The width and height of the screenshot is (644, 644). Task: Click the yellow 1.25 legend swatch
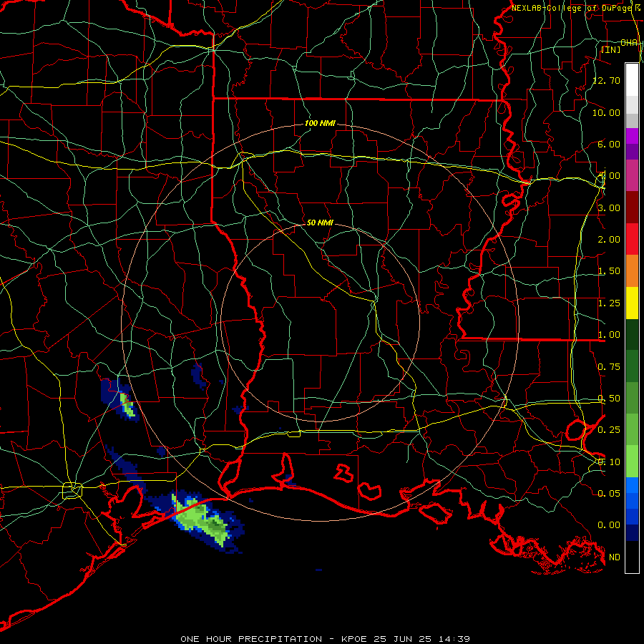632,303
